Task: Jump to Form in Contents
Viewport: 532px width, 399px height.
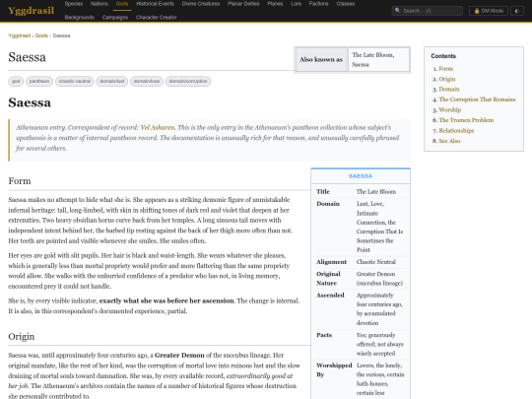Action: coord(446,69)
